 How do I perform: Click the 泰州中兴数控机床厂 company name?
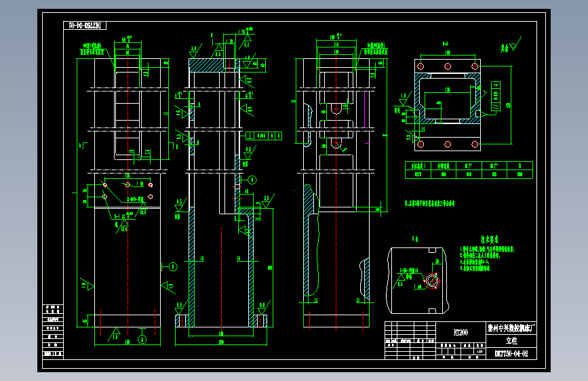pyautogui.click(x=511, y=329)
